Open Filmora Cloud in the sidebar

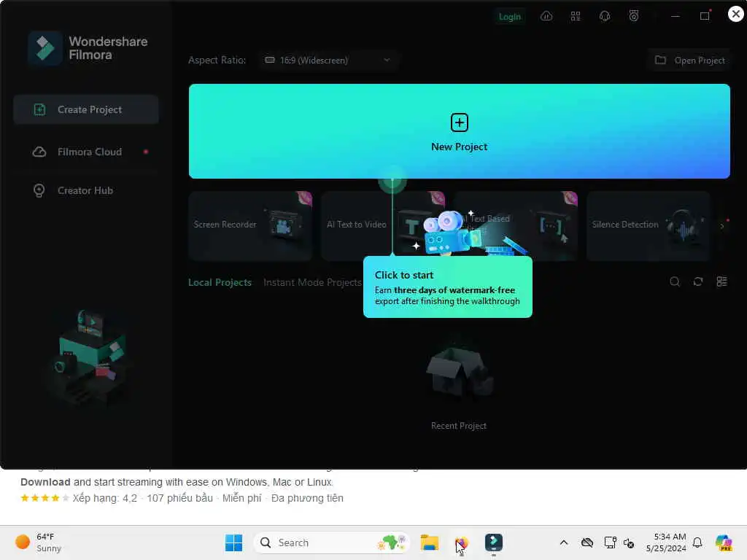(x=86, y=152)
